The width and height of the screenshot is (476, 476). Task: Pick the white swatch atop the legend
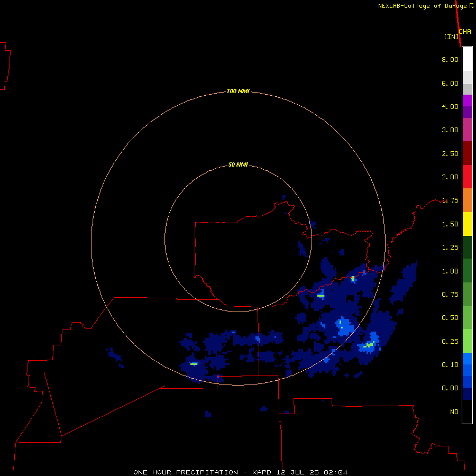point(467,59)
